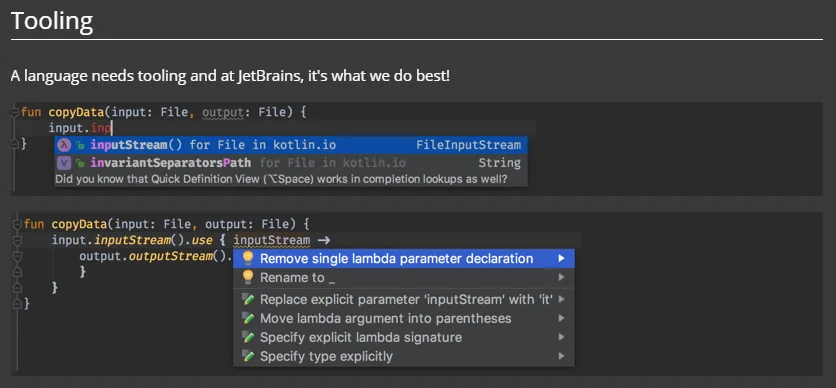Click the String type label in completion list
The image size is (836, 388).
tap(499, 163)
